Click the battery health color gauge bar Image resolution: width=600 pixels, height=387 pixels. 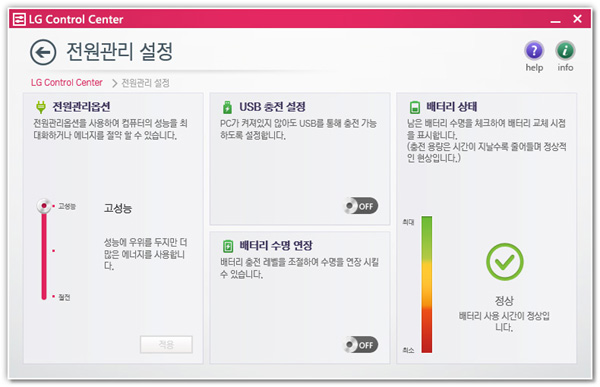coord(427,284)
